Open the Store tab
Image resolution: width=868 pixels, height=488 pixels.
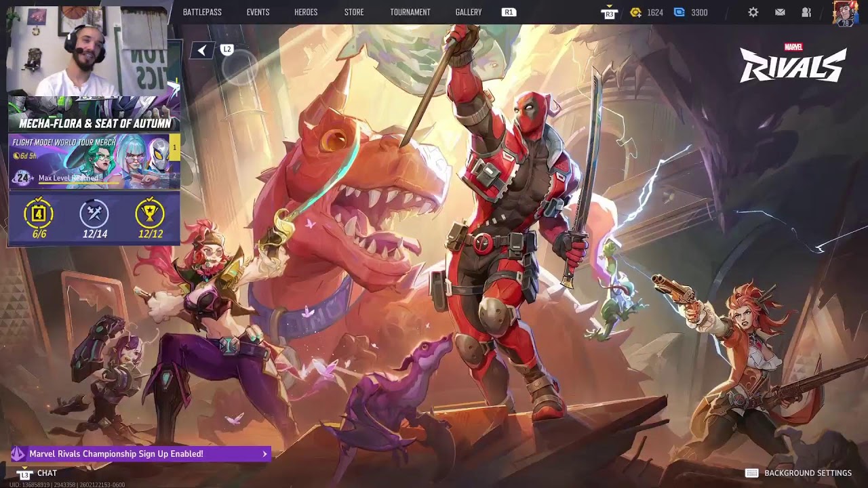[354, 12]
